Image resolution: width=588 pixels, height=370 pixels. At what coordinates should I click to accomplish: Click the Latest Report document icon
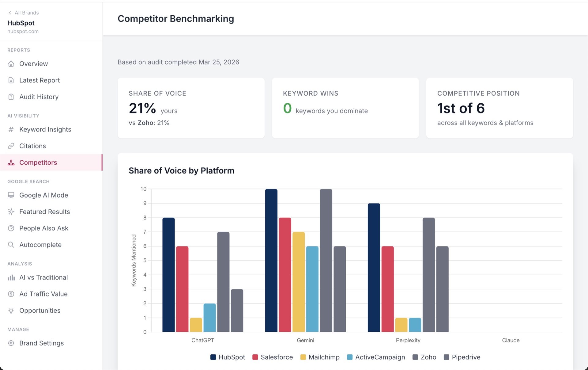(x=11, y=80)
